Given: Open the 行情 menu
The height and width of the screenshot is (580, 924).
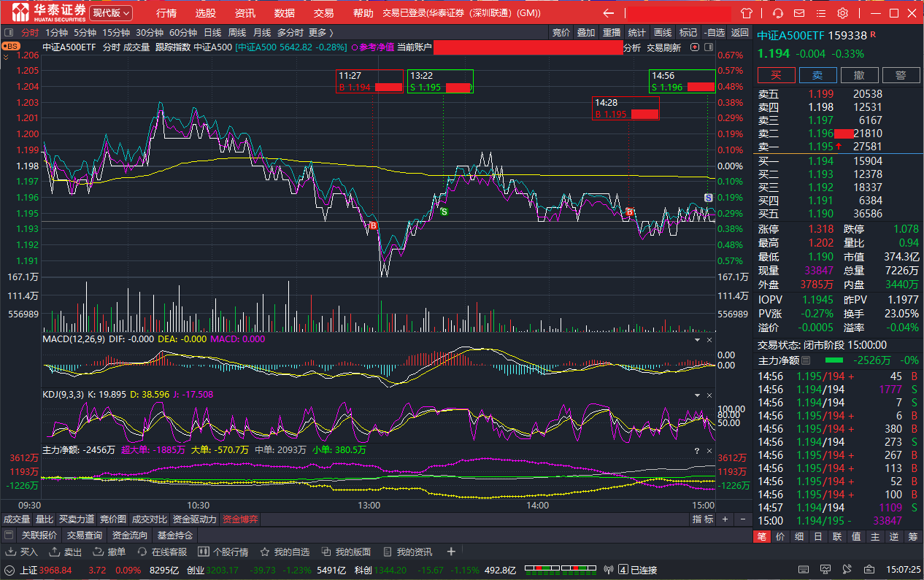Looking at the screenshot, I should point(166,13).
